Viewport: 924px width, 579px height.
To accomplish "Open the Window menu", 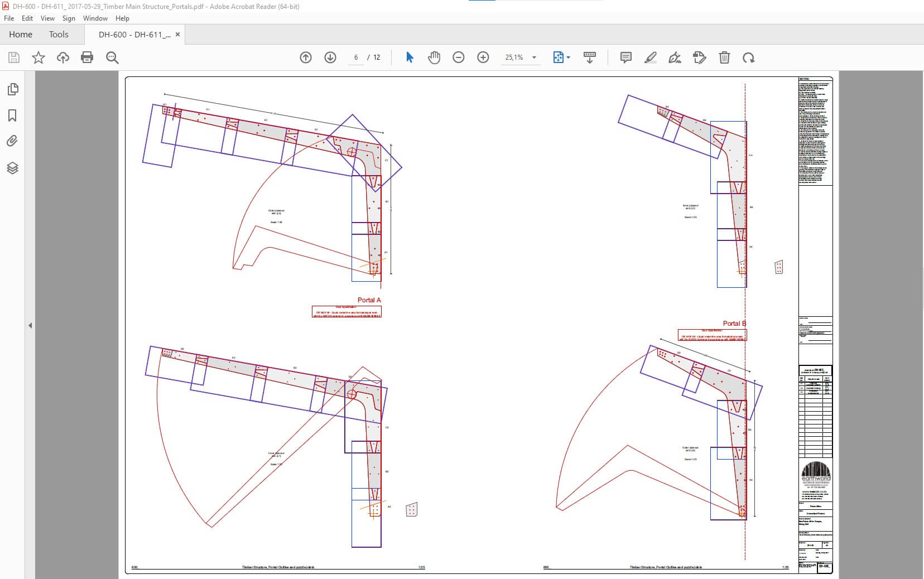I will [x=95, y=18].
